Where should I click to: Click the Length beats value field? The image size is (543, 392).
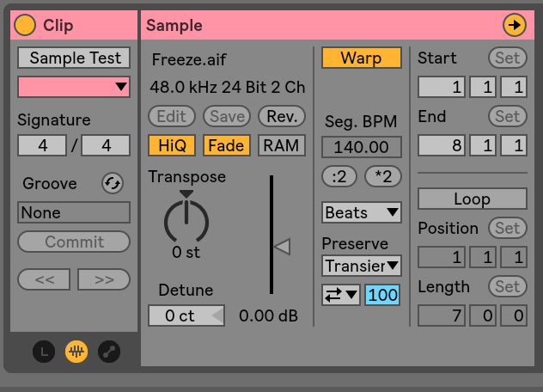[483, 315]
